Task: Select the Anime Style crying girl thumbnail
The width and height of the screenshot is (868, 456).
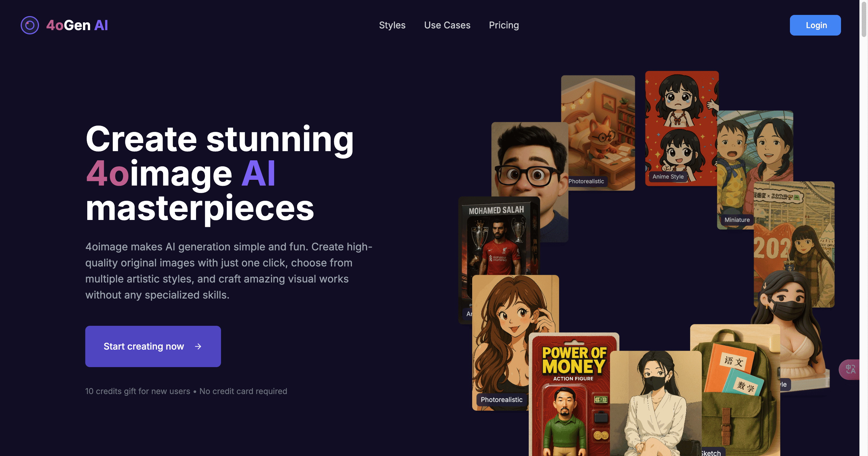Action: click(681, 128)
